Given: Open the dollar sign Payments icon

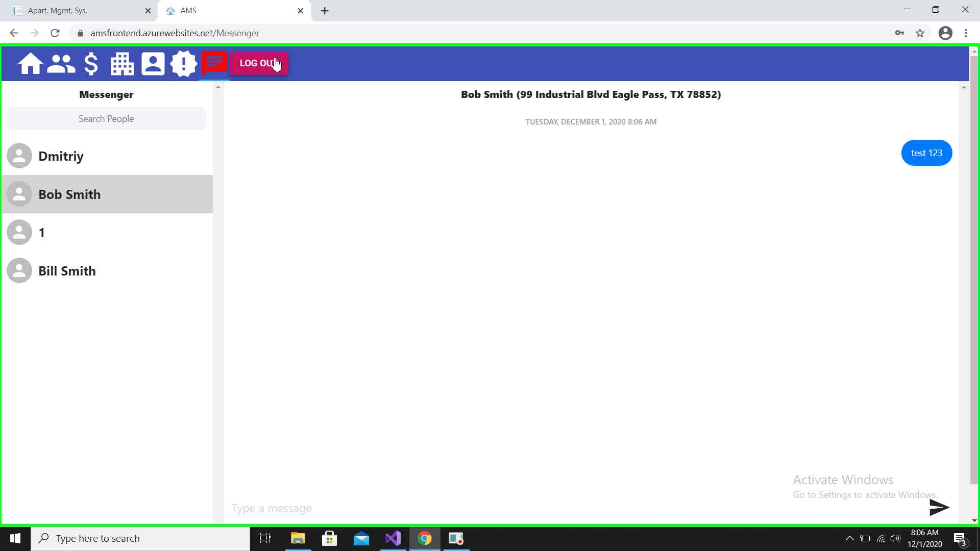Looking at the screenshot, I should [x=91, y=64].
